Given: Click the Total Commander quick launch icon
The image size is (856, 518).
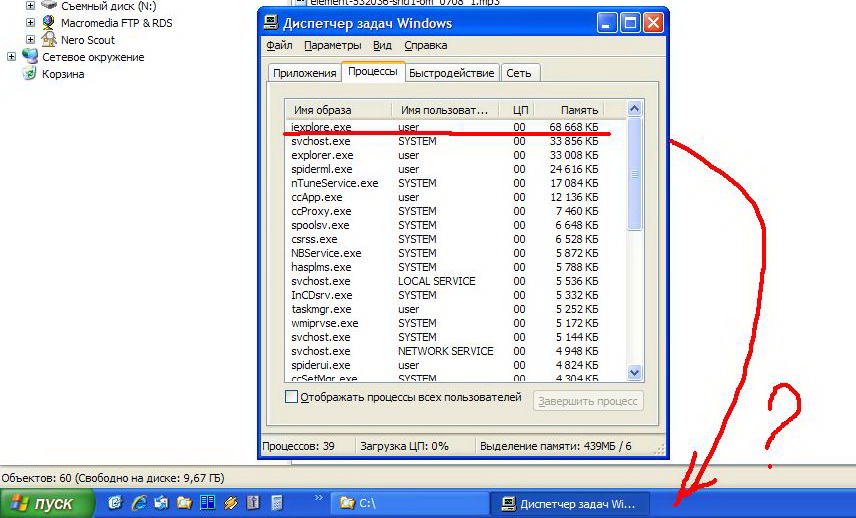Looking at the screenshot, I should 208,503.
